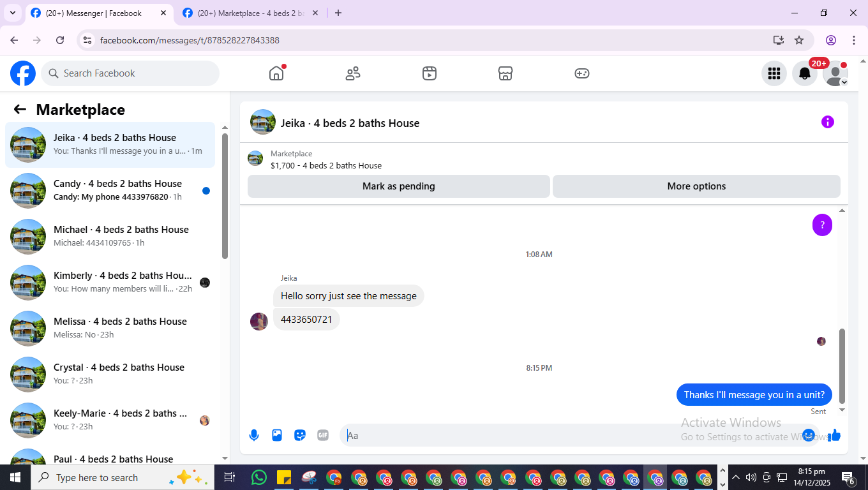Viewport: 868px width, 490px height.
Task: Click Jeika's avatar beside phone number message
Action: [x=259, y=322]
